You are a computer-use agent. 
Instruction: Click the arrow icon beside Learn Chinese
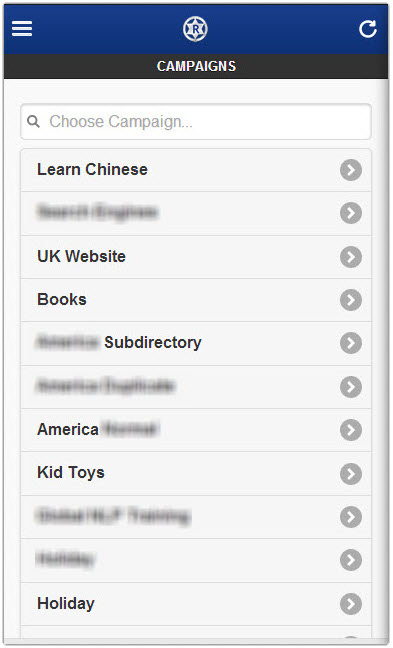351,170
